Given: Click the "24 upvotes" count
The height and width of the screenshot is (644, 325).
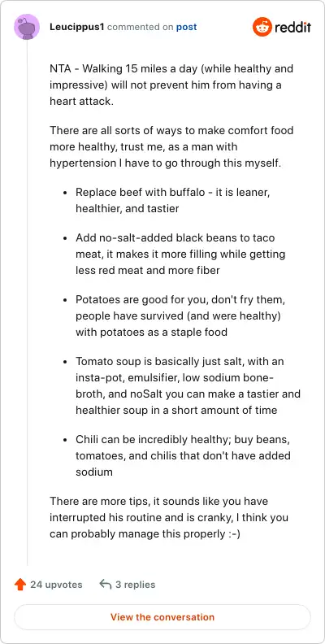Looking at the screenshot, I should [x=56, y=585].
